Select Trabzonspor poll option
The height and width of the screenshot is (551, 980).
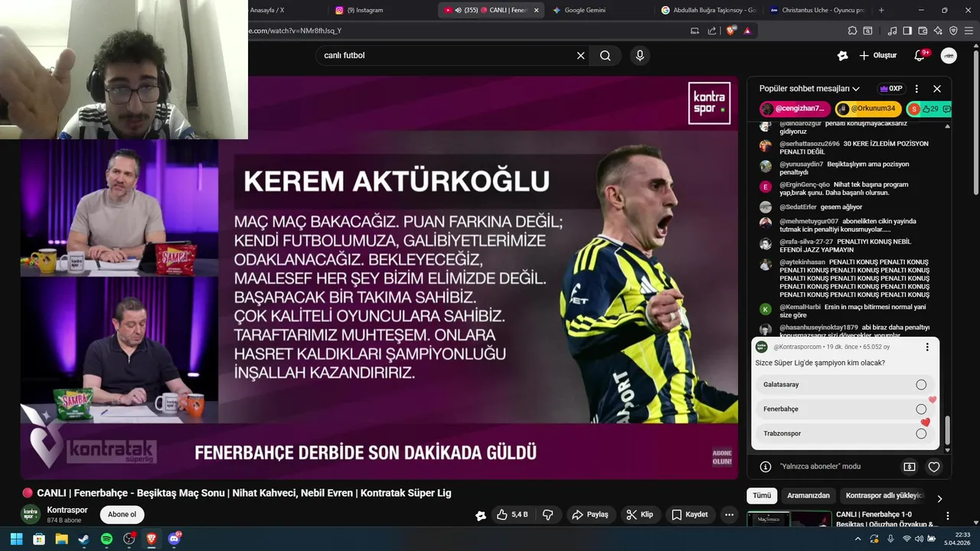pos(844,433)
